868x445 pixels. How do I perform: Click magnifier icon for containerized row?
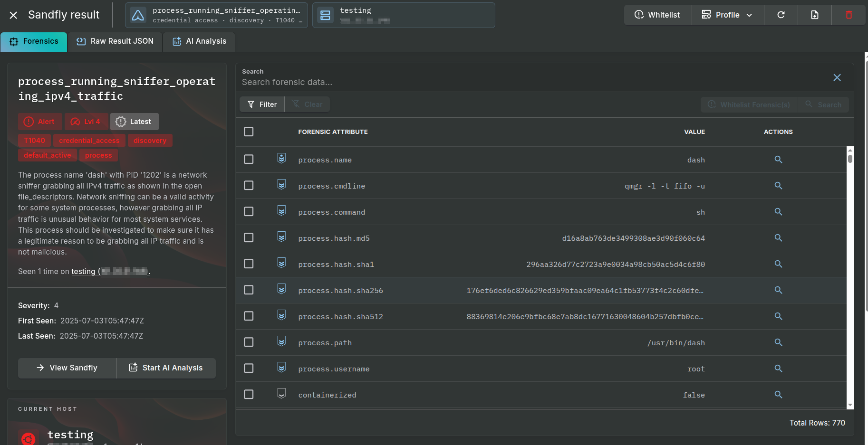point(778,395)
